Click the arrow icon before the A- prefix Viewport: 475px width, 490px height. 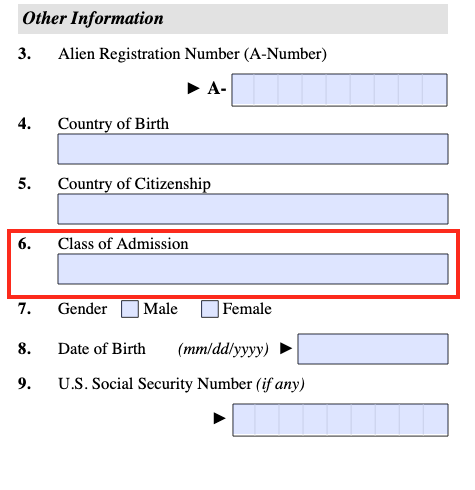click(193, 88)
